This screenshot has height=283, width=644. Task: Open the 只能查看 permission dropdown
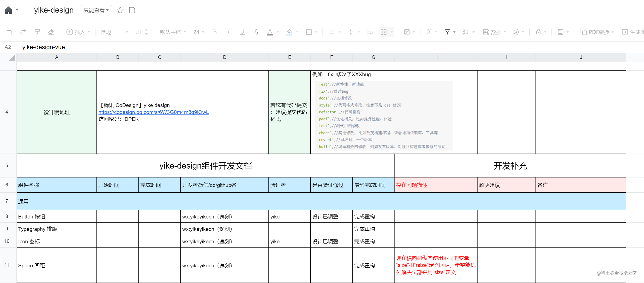pyautogui.click(x=96, y=10)
